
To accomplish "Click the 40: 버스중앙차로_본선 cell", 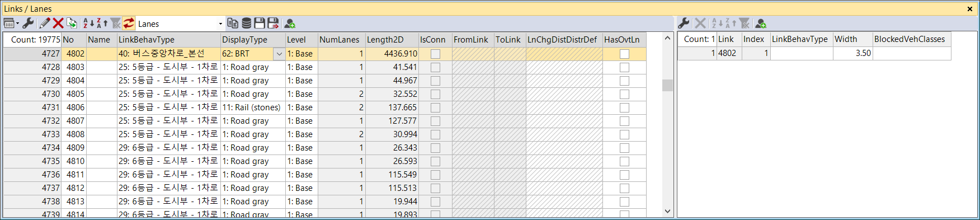I will point(169,54).
